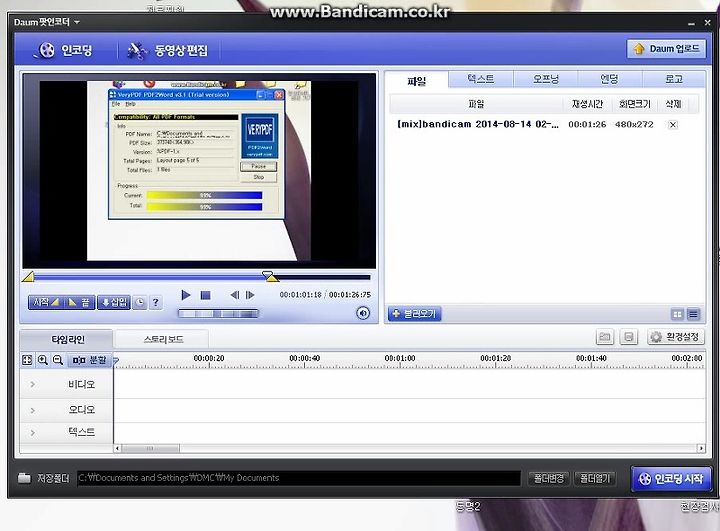Switch file list to thumbnail view
Image resolution: width=720 pixels, height=531 pixels.
click(677, 314)
